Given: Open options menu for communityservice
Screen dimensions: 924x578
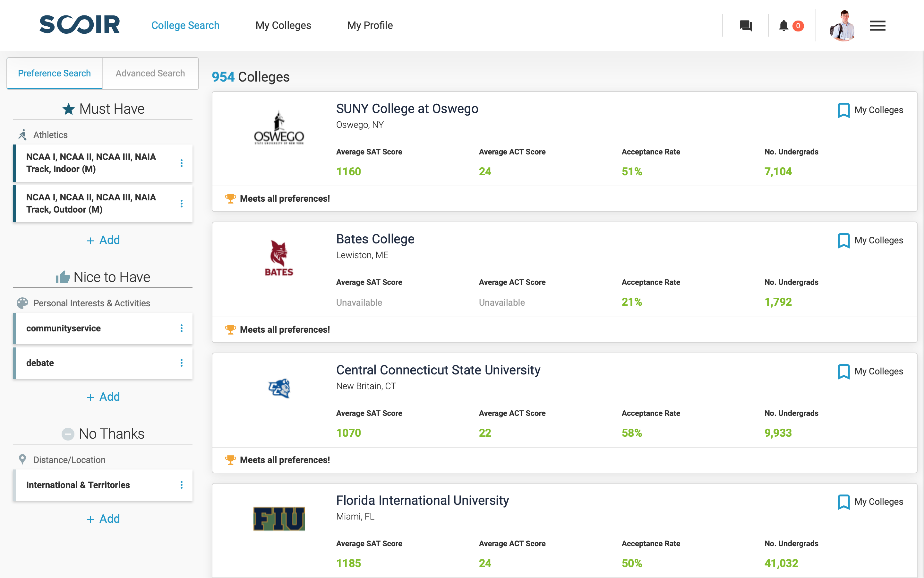Looking at the screenshot, I should point(181,328).
